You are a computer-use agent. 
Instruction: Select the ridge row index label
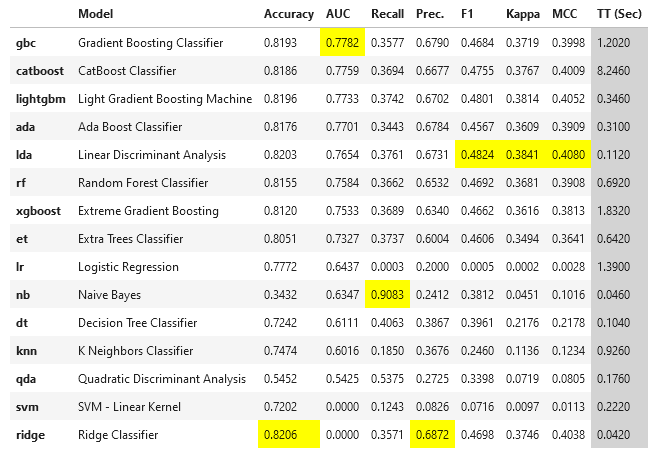click(30, 435)
